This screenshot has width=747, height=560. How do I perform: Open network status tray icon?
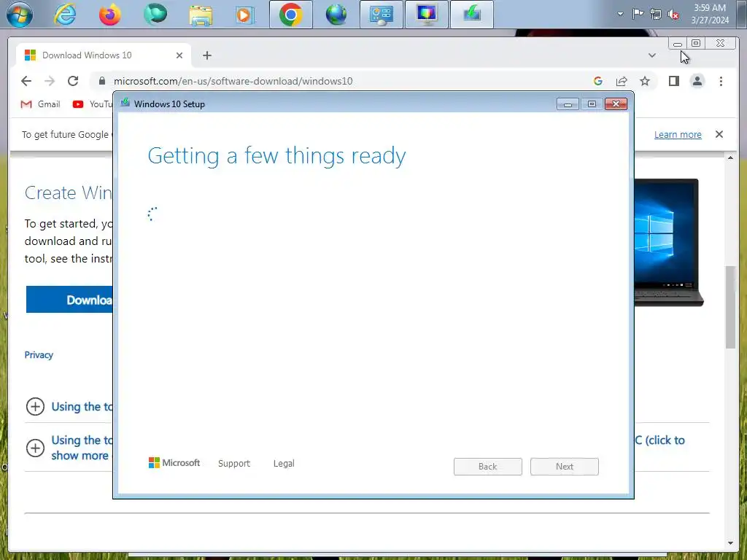[656, 15]
